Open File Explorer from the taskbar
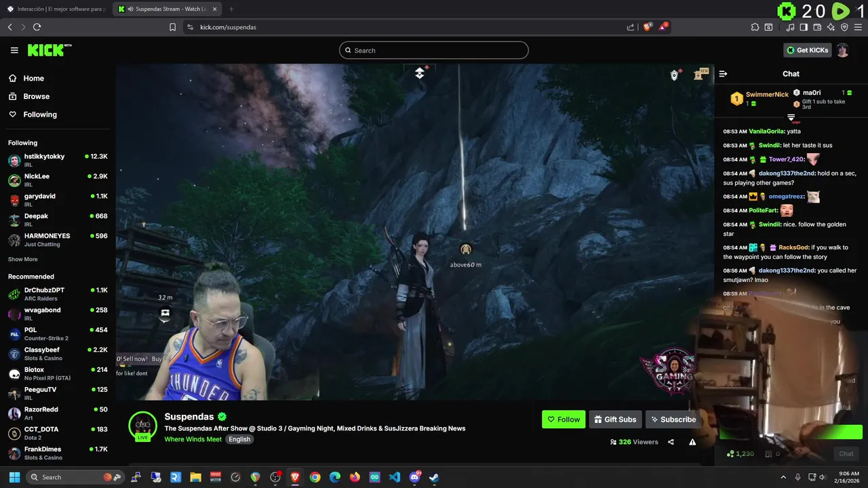The height and width of the screenshot is (488, 868). [x=195, y=477]
